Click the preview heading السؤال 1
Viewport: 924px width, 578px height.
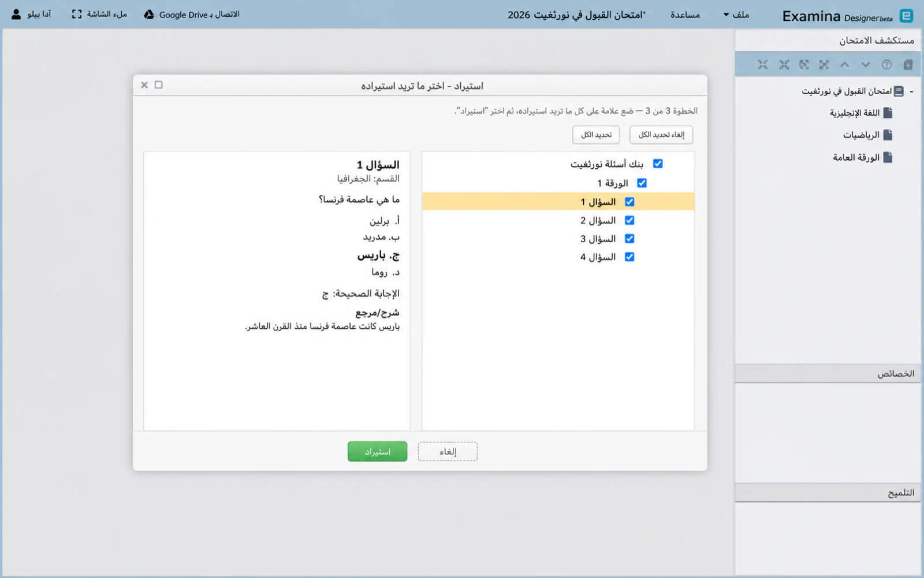(378, 165)
